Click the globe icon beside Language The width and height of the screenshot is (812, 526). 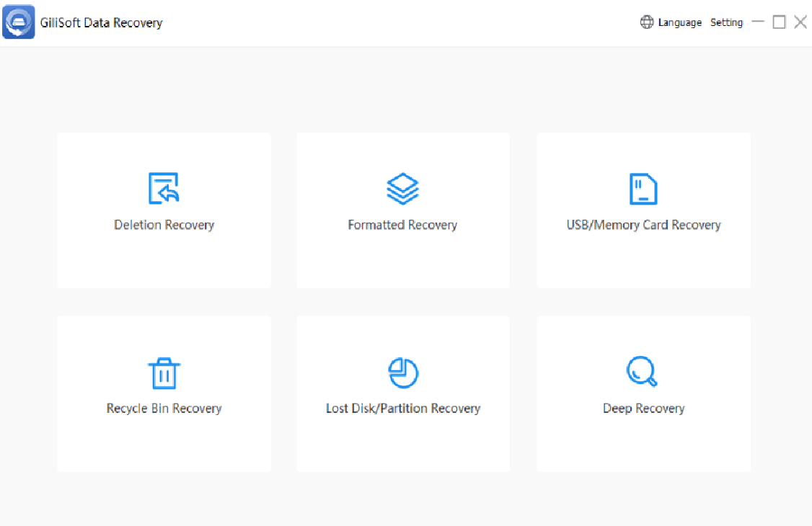click(x=647, y=22)
